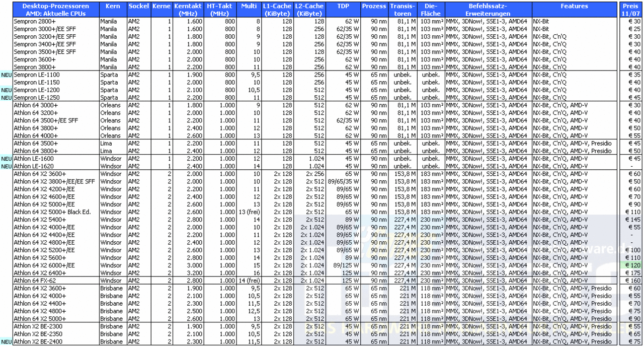644x347 pixels.
Task: Click the Kern column header
Action: coord(113,10)
